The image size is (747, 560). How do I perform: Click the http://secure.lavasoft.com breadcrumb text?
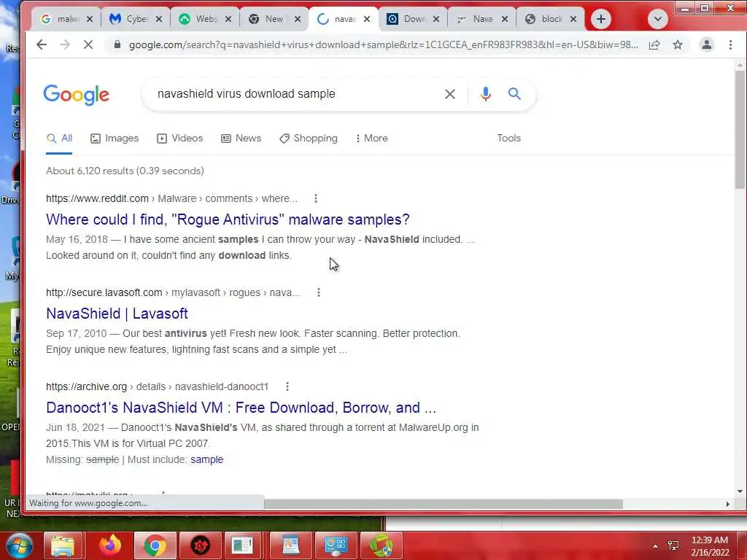coord(104,292)
